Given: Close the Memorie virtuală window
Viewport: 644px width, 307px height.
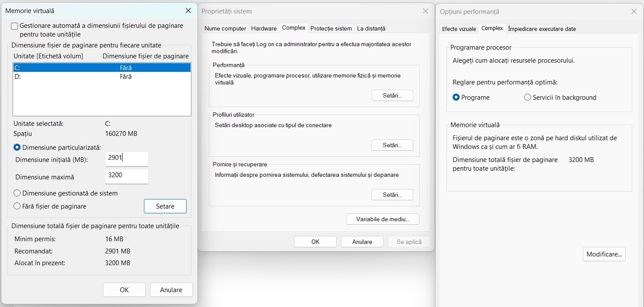Looking at the screenshot, I should coord(188,10).
